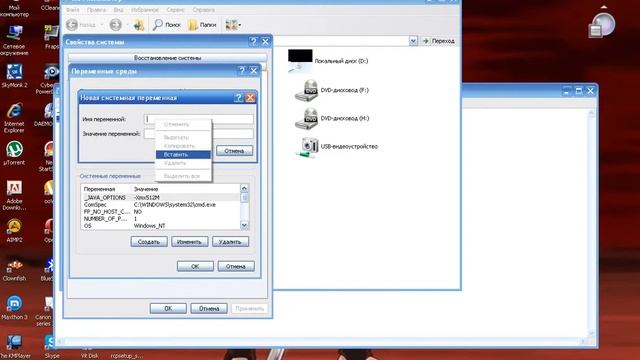
Task: Click help icon in Переменные среды title bar
Action: point(242,71)
